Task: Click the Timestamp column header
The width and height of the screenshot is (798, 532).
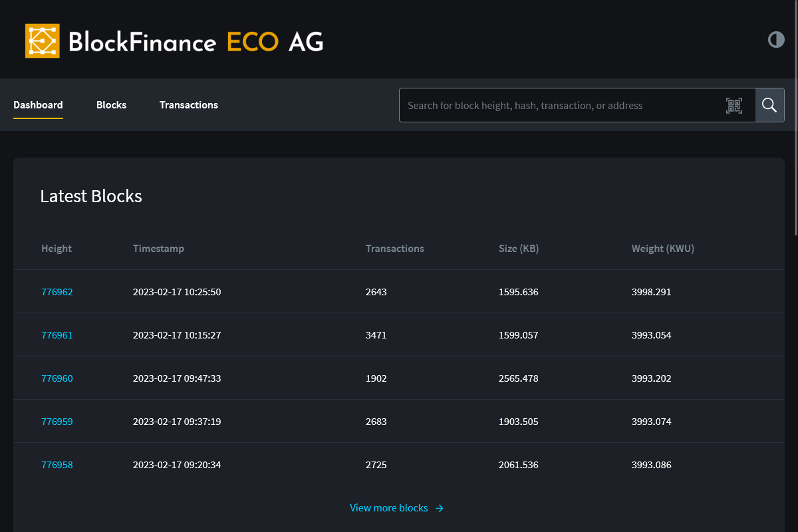Action: 158,249
